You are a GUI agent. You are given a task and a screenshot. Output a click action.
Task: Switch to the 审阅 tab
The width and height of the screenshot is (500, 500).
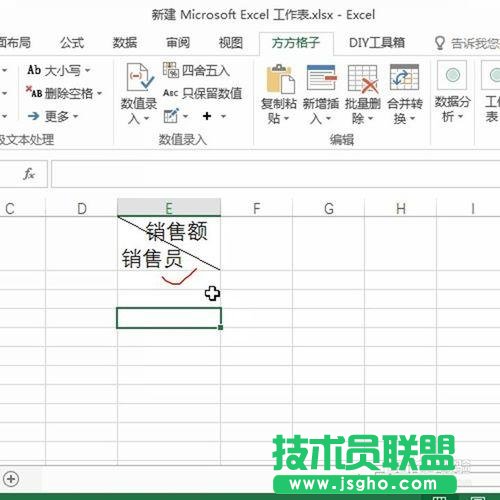point(178,43)
